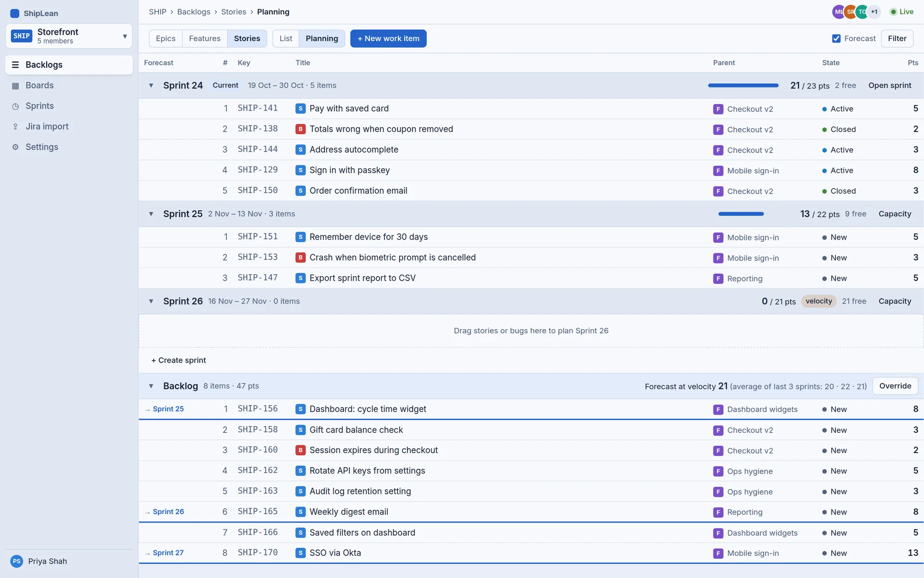Click the title Remember device for 30 days

pos(369,237)
